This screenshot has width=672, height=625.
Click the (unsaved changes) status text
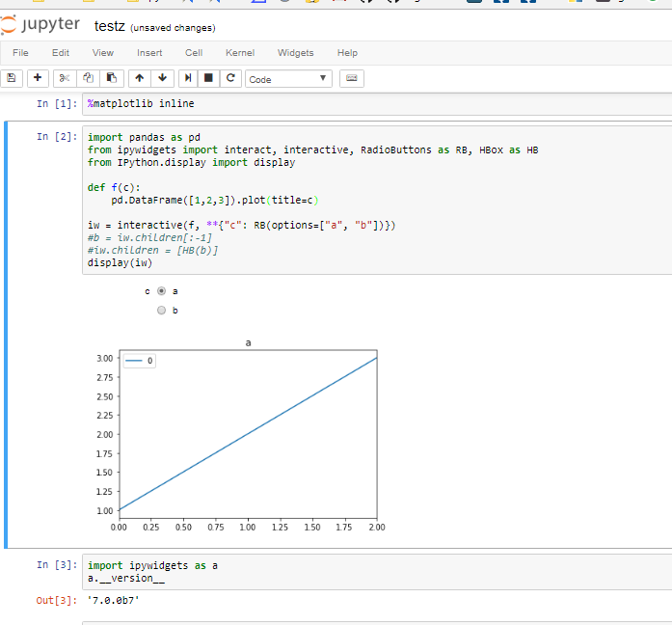tap(173, 28)
